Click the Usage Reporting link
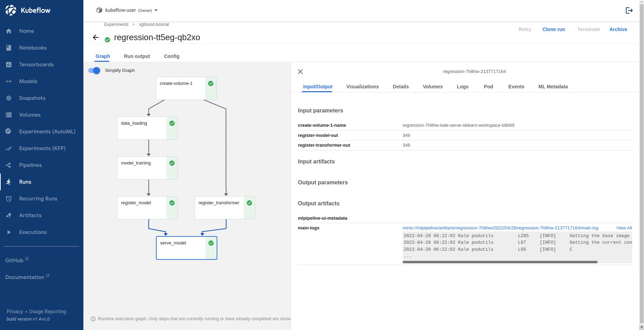 (47, 311)
